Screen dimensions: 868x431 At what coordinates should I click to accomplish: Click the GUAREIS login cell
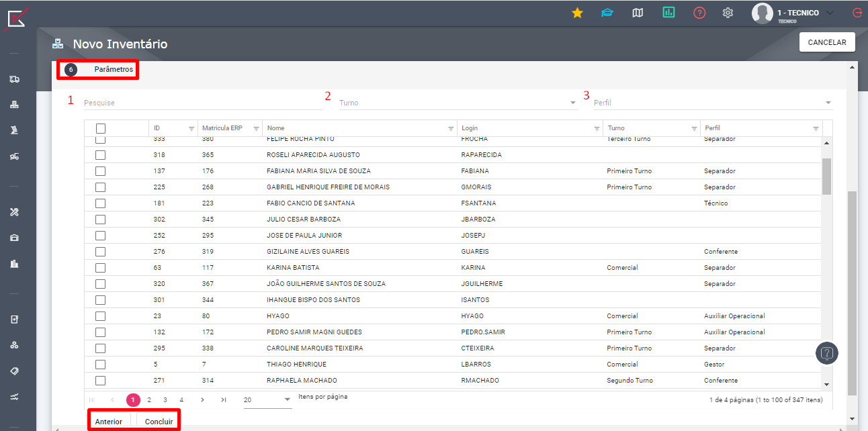475,252
